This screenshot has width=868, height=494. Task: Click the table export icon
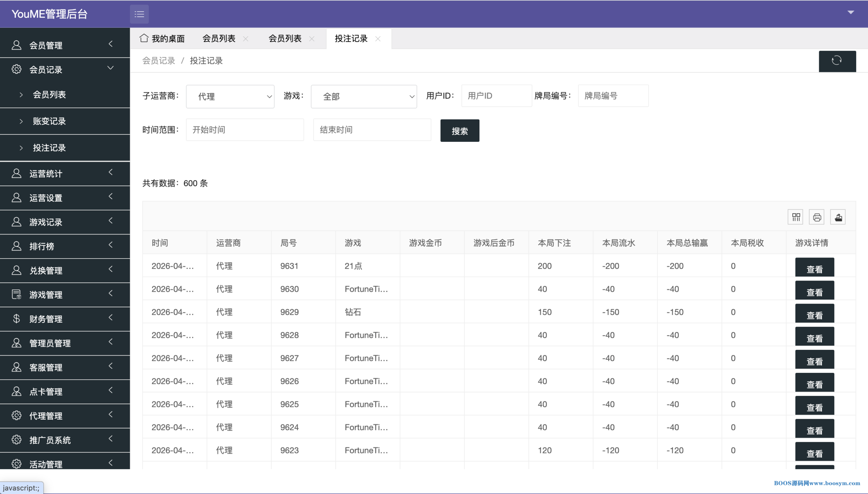(x=838, y=217)
